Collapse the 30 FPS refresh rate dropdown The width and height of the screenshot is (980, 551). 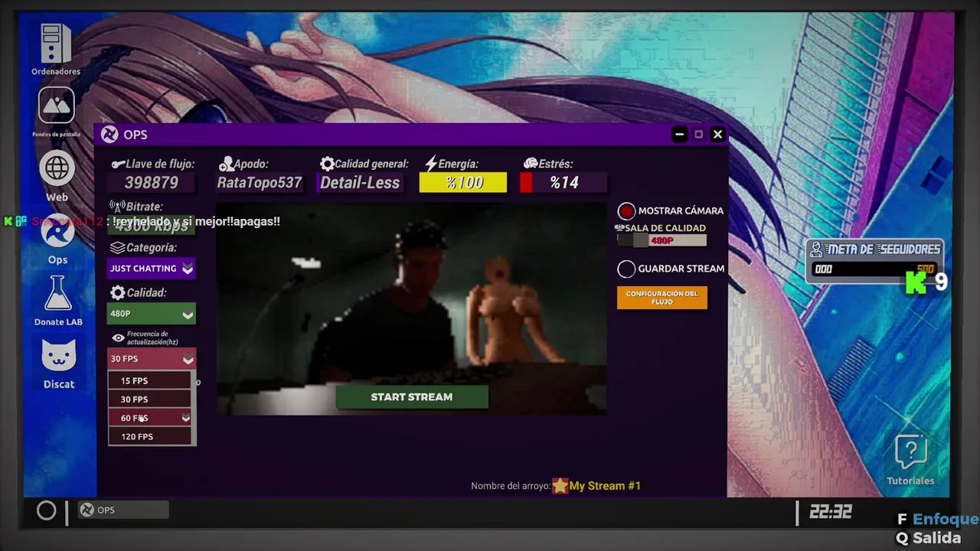151,359
